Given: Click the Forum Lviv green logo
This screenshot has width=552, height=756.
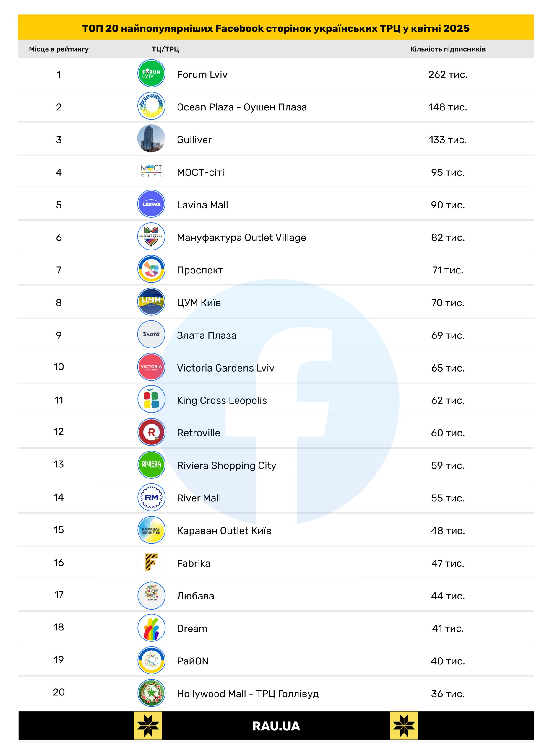Looking at the screenshot, I should point(151,74).
